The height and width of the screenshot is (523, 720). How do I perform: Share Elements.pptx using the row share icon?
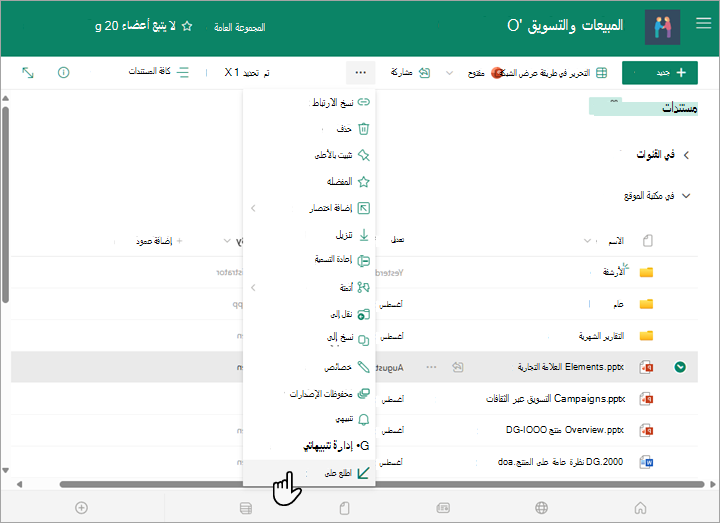pos(457,367)
